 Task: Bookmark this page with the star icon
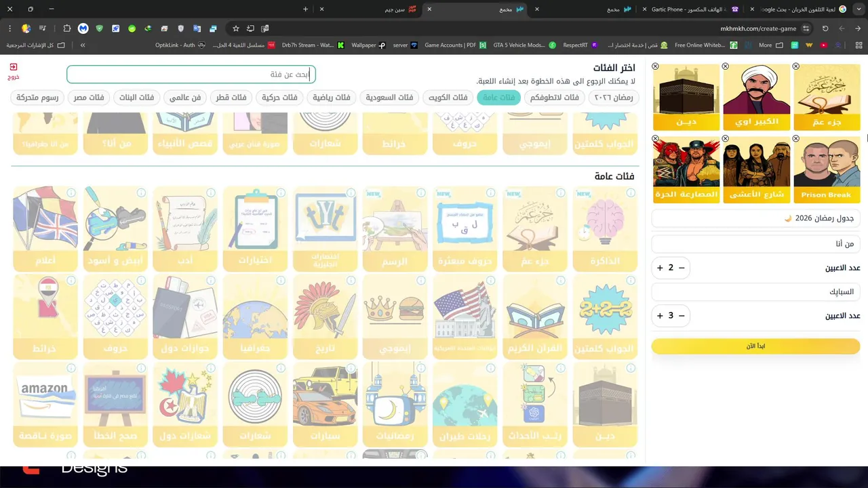pyautogui.click(x=236, y=28)
